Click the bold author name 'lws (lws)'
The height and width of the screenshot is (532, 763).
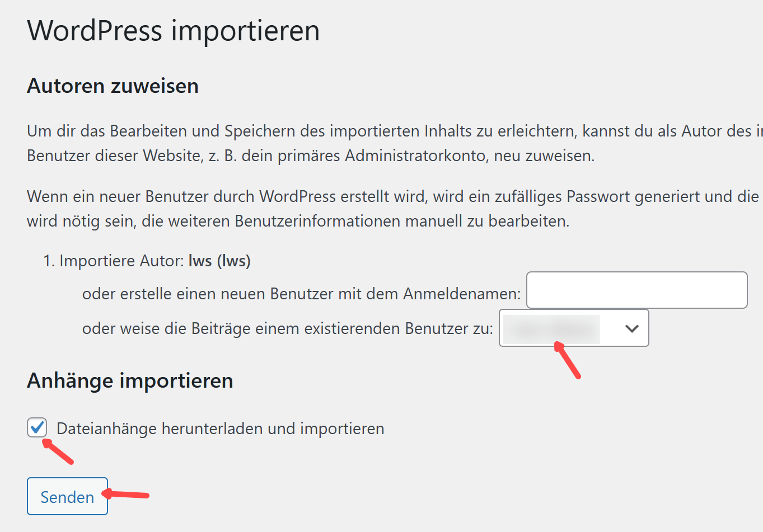(219, 261)
